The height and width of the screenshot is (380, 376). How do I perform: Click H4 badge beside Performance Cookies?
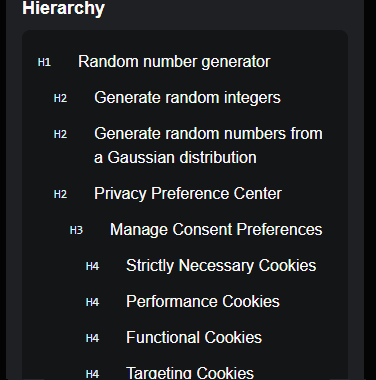pos(92,302)
